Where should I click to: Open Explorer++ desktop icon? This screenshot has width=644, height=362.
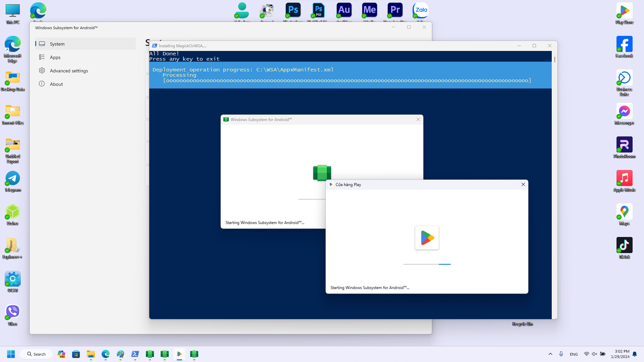pyautogui.click(x=13, y=248)
